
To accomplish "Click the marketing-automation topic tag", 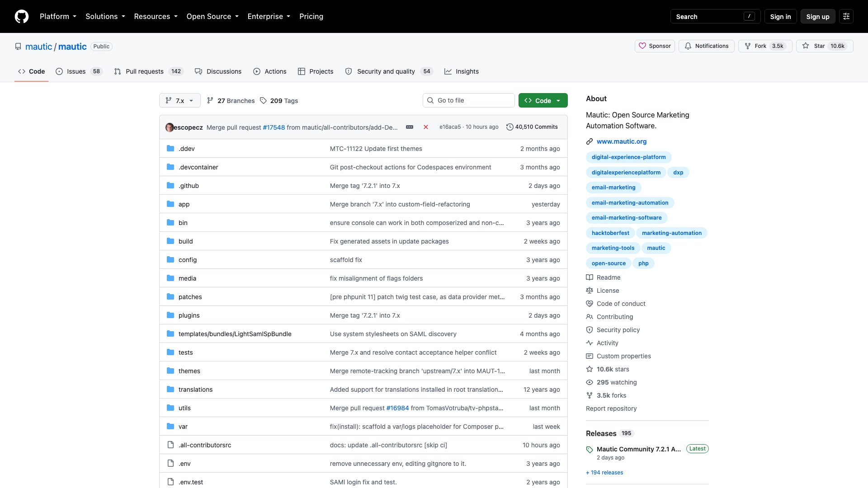I will (671, 233).
